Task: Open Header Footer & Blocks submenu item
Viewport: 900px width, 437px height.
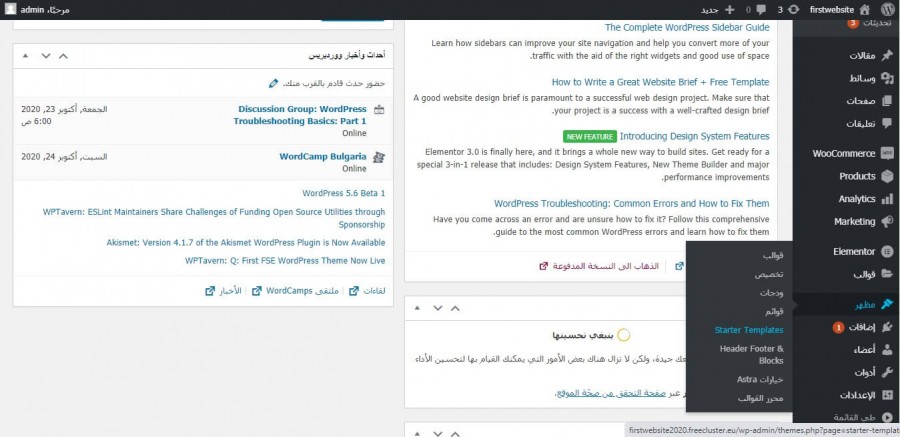Action: click(x=751, y=354)
